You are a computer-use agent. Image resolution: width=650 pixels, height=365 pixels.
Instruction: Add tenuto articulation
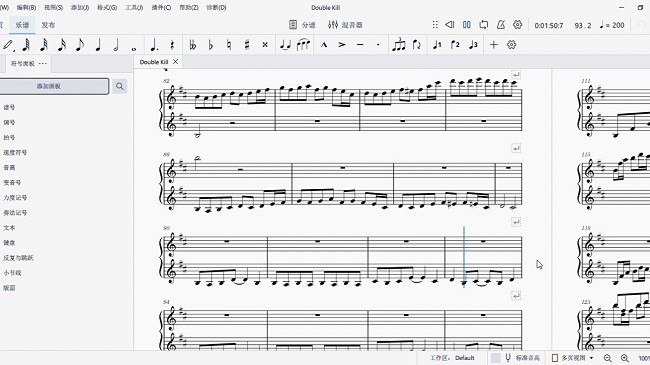click(360, 45)
